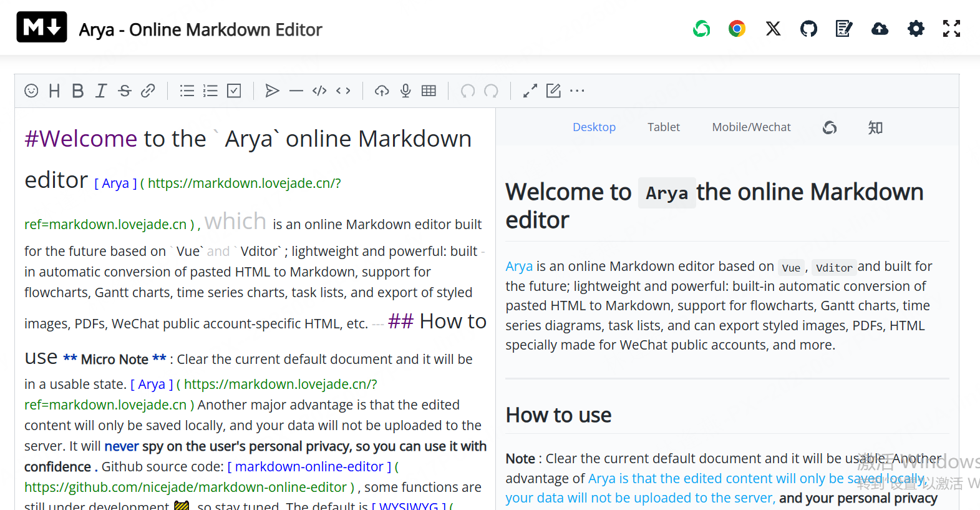This screenshot has height=510, width=980.
Task: Switch preview to Tablet
Action: coord(664,127)
